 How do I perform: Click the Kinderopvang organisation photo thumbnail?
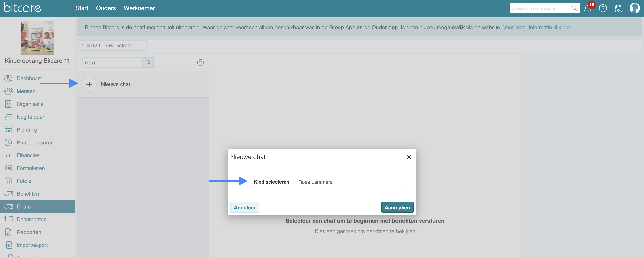pyautogui.click(x=37, y=38)
